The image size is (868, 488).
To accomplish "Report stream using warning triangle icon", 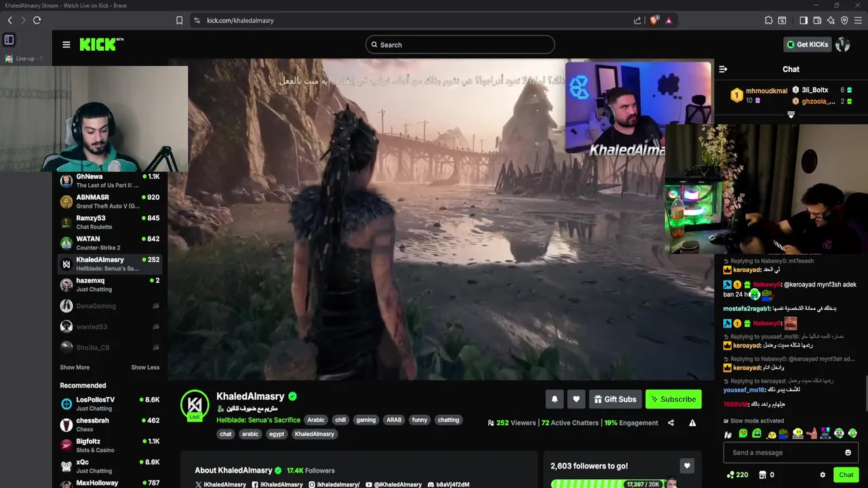I will pyautogui.click(x=692, y=423).
